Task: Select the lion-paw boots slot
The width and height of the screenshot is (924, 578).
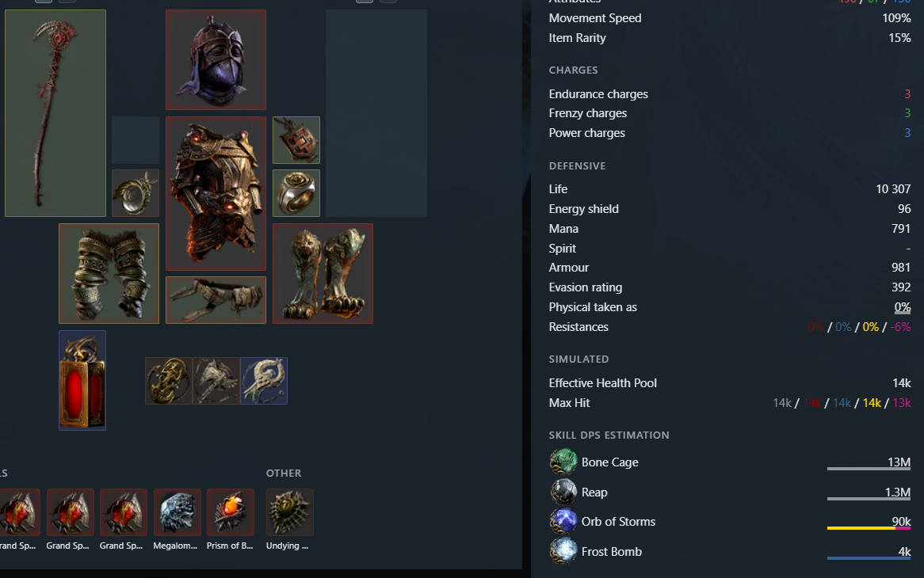Action: click(323, 274)
